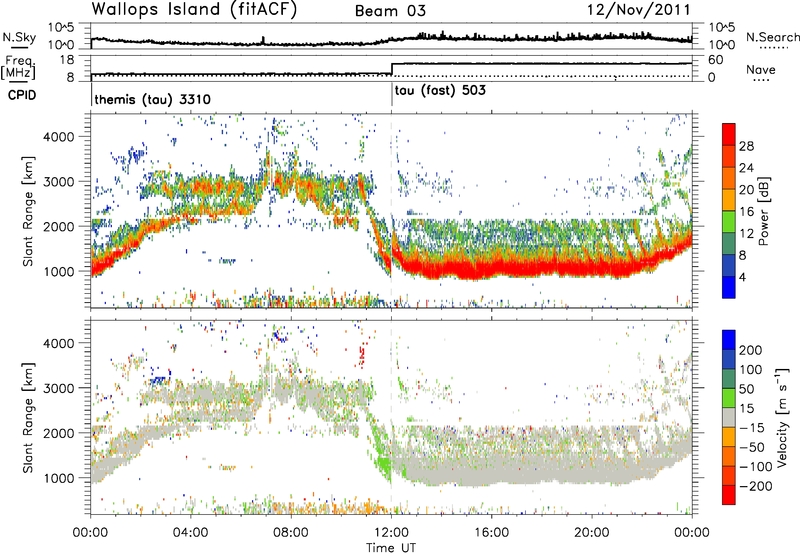Click the 'CPID' row label
800x554 pixels.
click(x=21, y=95)
